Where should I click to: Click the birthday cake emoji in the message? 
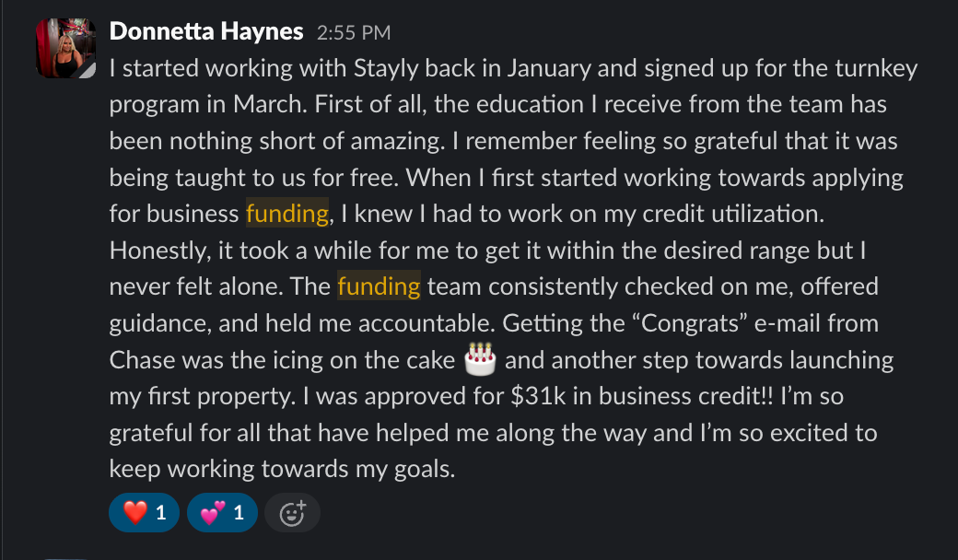click(x=480, y=360)
